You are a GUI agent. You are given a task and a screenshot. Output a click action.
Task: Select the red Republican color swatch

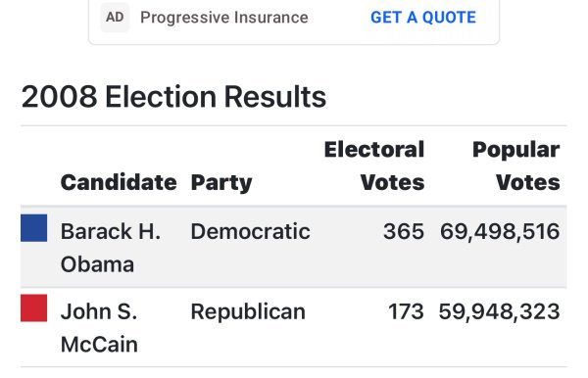pos(33,307)
